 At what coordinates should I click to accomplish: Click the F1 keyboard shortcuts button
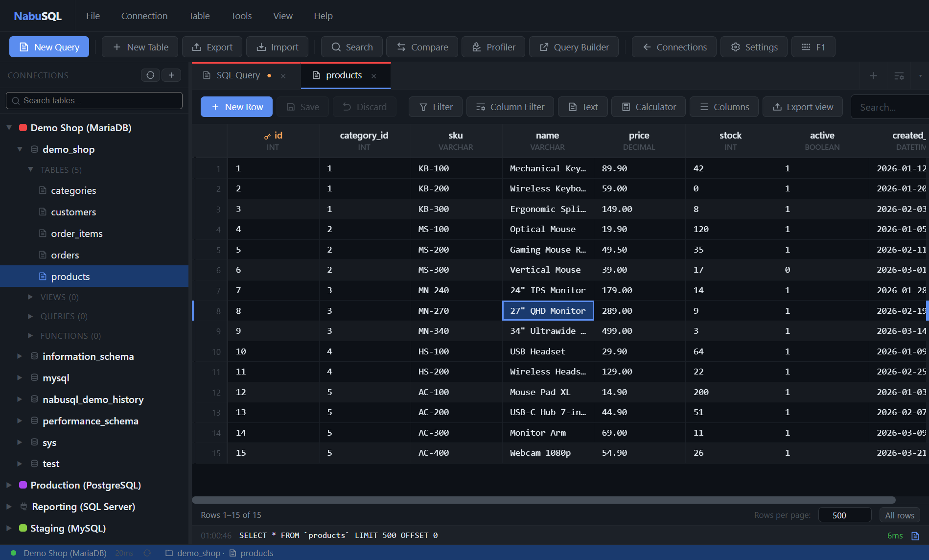pyautogui.click(x=813, y=47)
